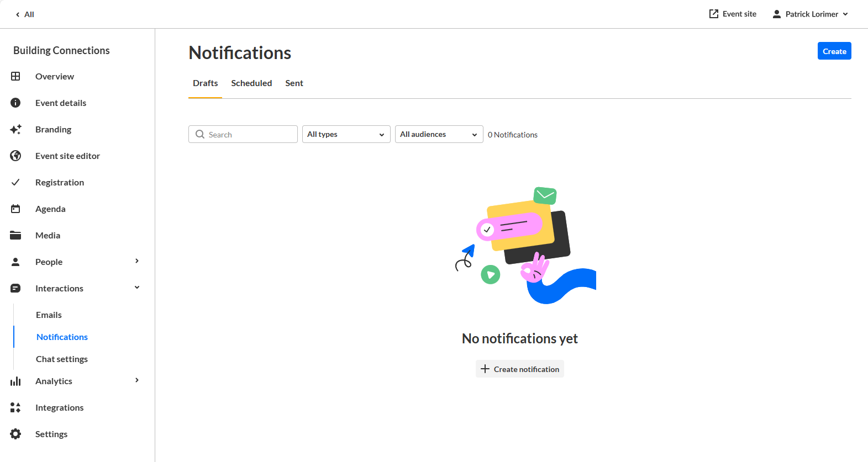The height and width of the screenshot is (462, 868).
Task: Click the Media folder icon
Action: coord(15,235)
